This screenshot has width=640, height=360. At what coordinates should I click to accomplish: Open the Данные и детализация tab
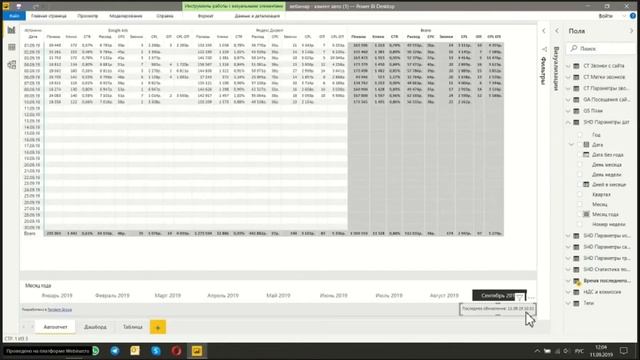[257, 16]
